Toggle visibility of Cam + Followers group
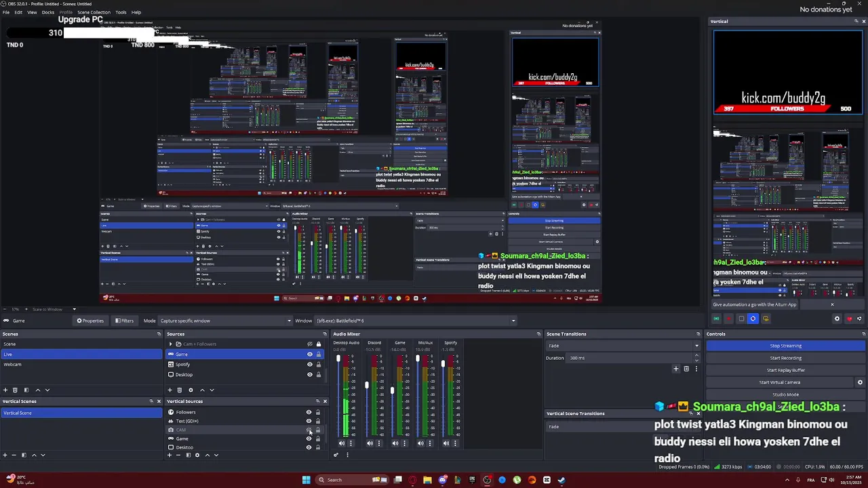The width and height of the screenshot is (868, 488). point(310,344)
